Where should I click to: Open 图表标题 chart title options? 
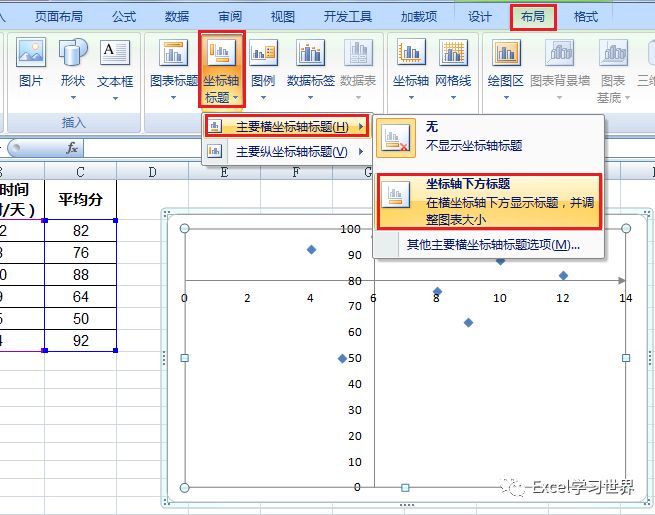click(173, 69)
